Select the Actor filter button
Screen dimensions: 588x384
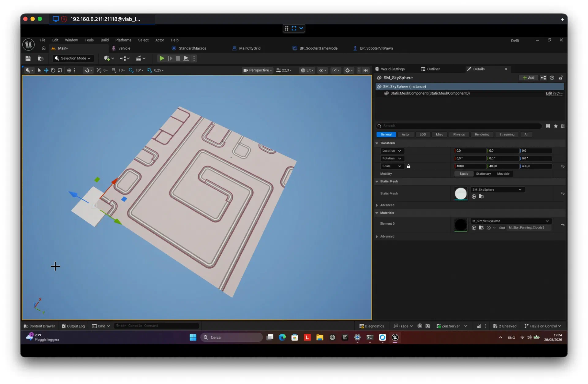click(x=405, y=134)
